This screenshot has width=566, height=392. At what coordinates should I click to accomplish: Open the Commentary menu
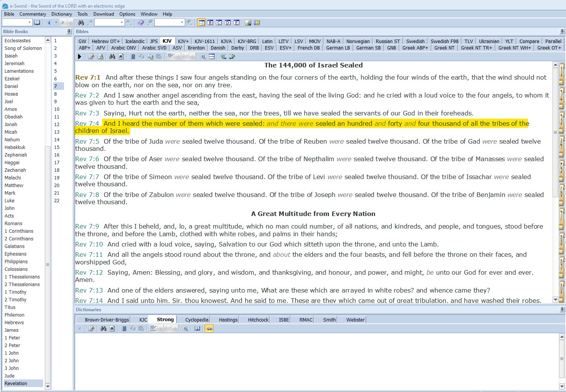pos(33,14)
